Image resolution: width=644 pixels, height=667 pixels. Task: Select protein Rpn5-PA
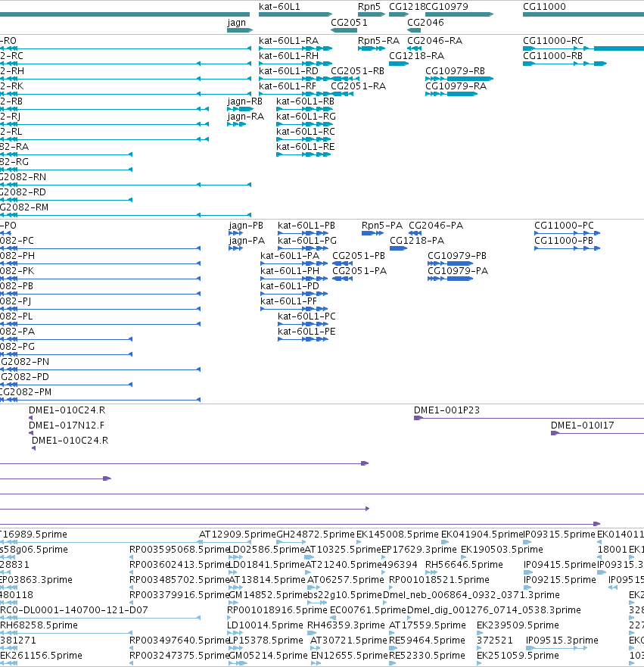click(x=382, y=225)
